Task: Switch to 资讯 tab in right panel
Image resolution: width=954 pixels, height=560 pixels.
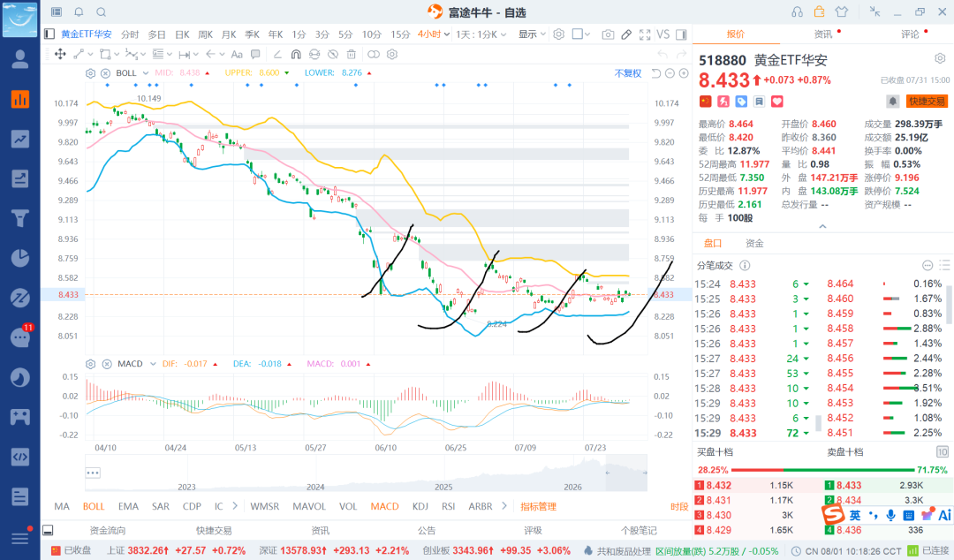Action: coord(823,34)
